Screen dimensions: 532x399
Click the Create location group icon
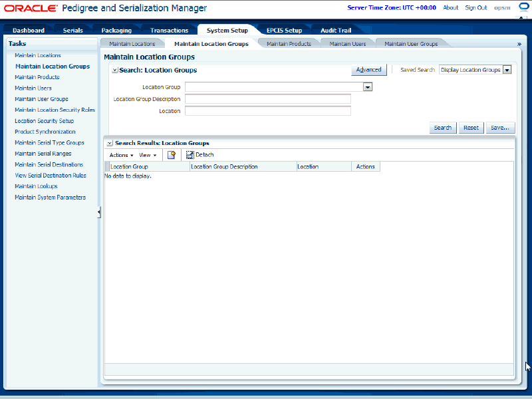coord(172,155)
